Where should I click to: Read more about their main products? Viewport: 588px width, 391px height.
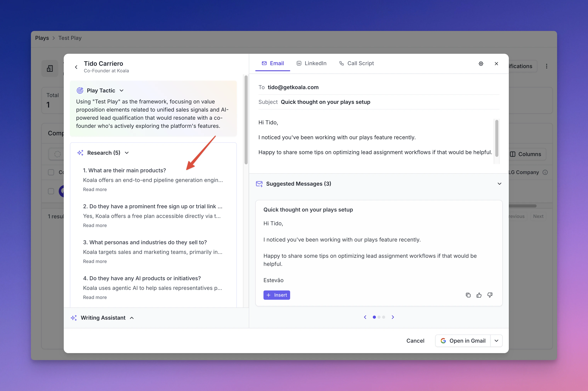[95, 190]
